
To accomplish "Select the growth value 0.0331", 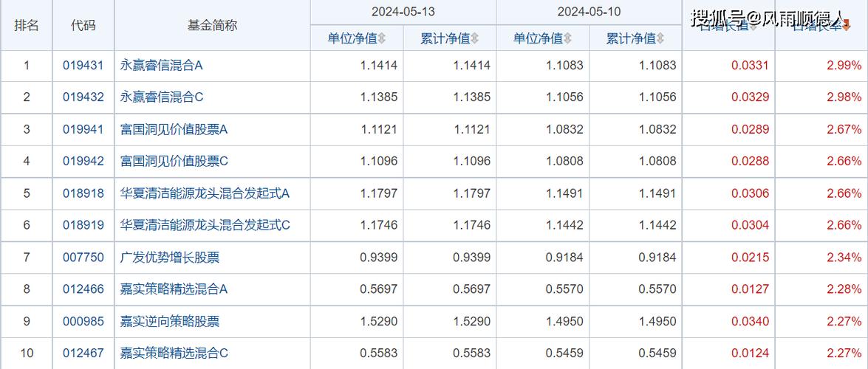I will (x=750, y=65).
